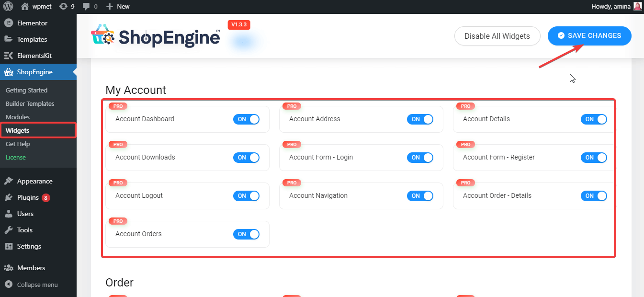Click the Order section heading
This screenshot has height=297, width=644.
click(120, 282)
